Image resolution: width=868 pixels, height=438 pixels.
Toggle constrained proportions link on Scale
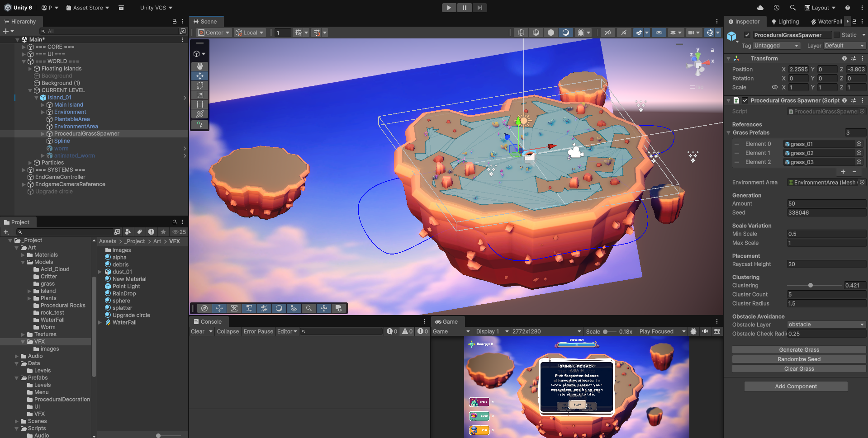775,87
